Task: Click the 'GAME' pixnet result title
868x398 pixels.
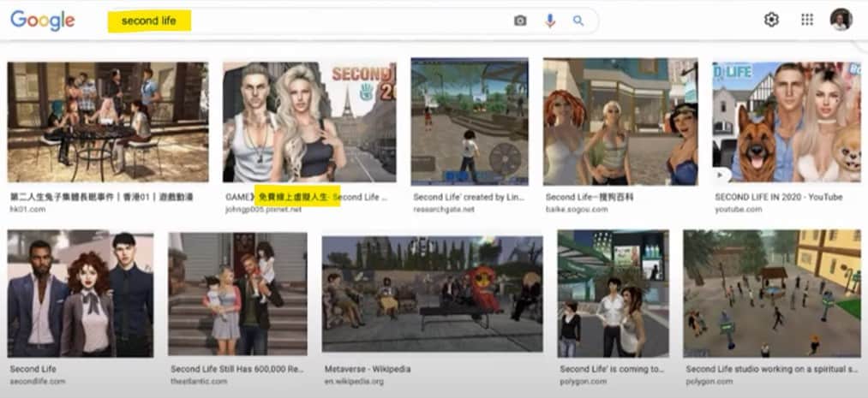Action: [306, 198]
